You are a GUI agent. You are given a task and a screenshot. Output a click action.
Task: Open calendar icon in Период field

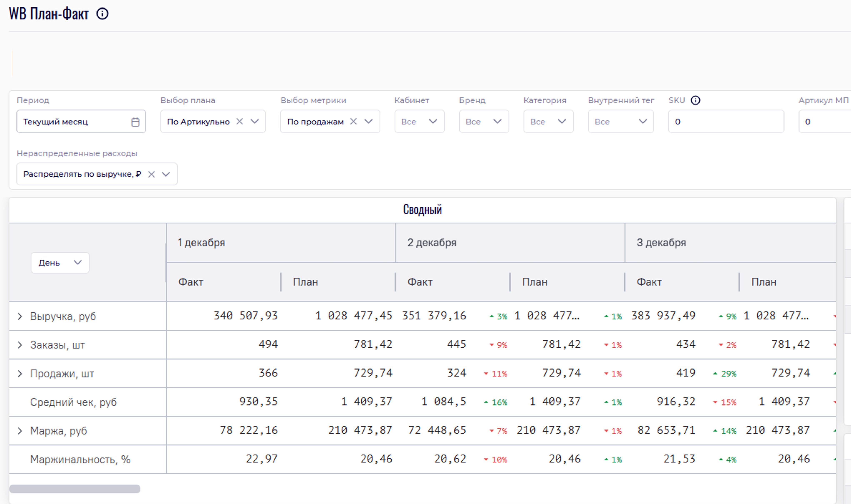[135, 122]
